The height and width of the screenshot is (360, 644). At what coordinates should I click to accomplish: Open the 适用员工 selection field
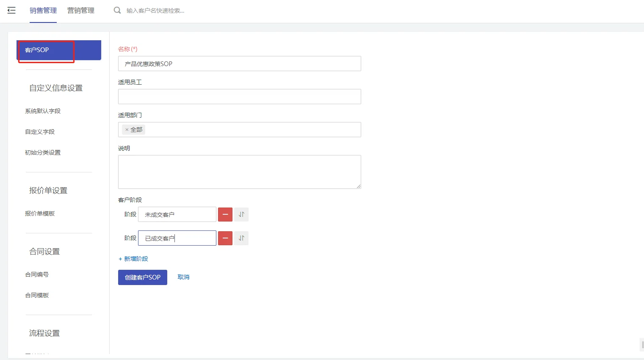coord(240,97)
